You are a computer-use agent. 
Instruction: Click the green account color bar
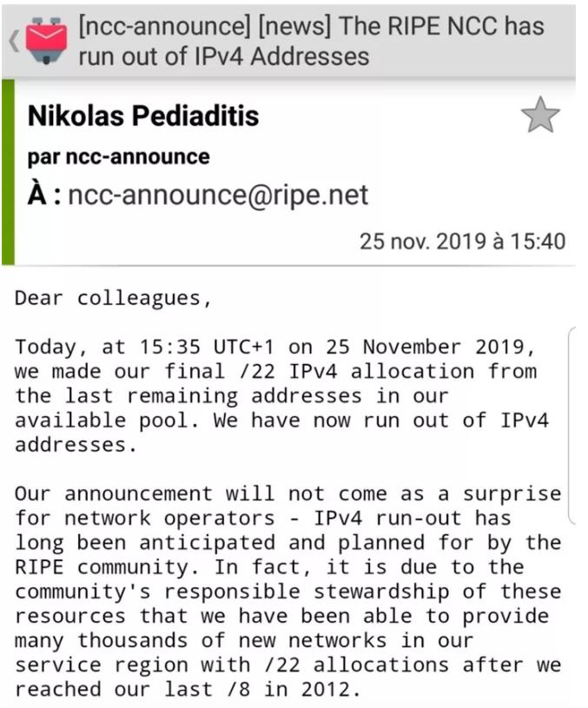pos(8,172)
